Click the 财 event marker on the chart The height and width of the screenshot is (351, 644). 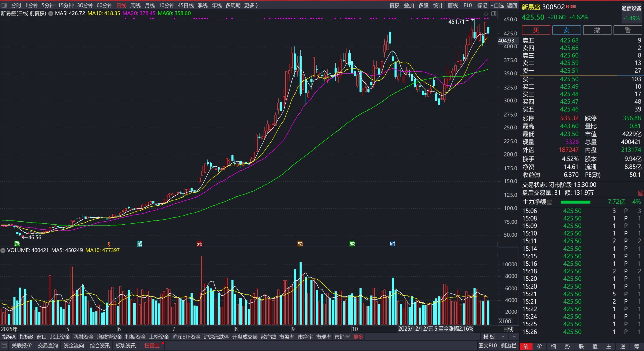(x=392, y=244)
